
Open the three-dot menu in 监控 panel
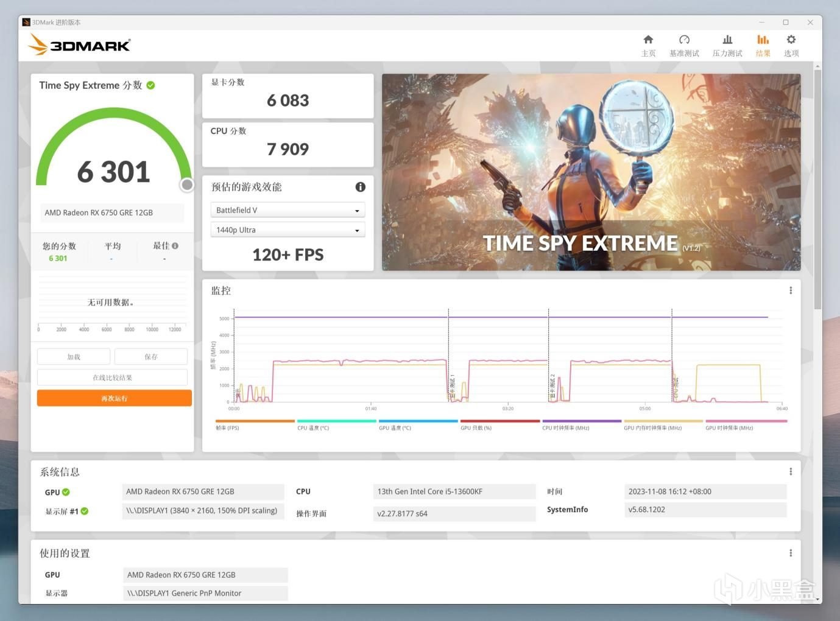(x=791, y=290)
